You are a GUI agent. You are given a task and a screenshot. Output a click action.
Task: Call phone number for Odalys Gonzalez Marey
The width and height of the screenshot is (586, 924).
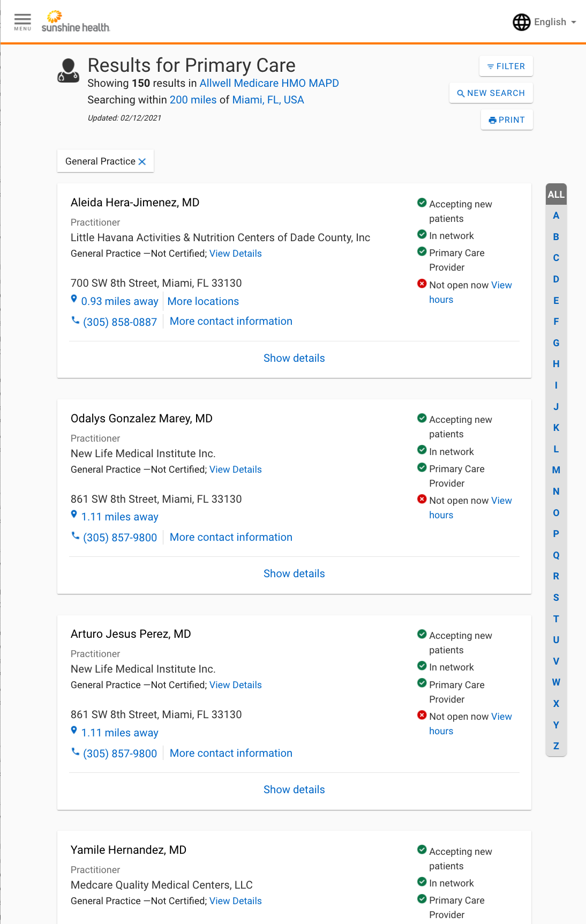click(x=120, y=538)
